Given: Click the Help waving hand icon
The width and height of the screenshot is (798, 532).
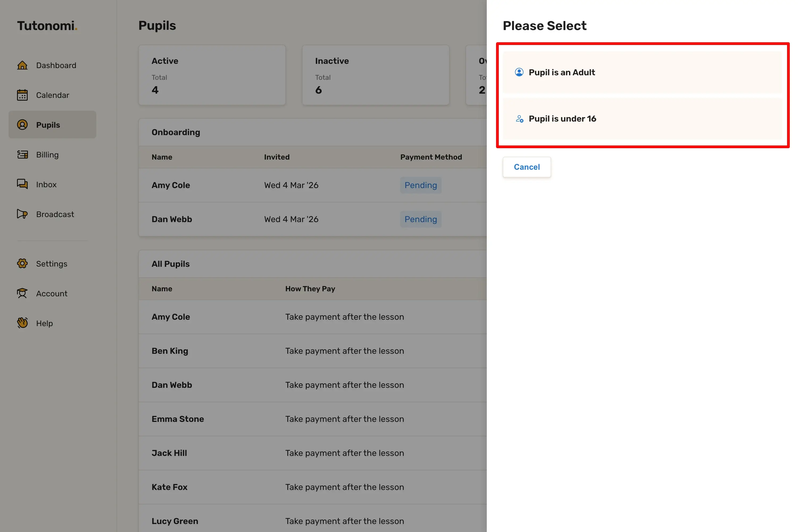Looking at the screenshot, I should point(22,323).
